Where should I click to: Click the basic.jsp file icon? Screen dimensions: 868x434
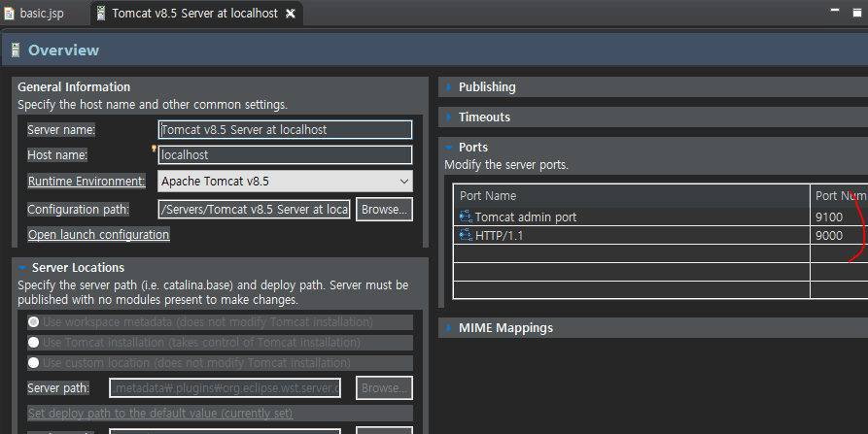[10, 14]
